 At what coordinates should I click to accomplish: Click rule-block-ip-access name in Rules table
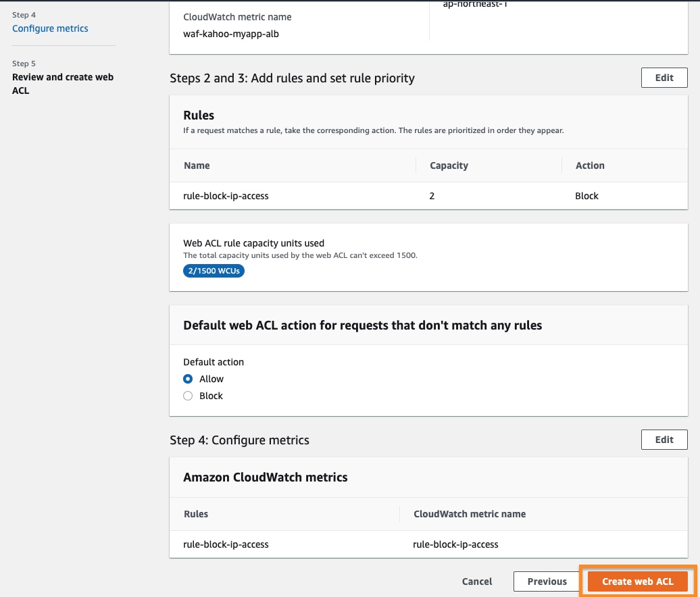[x=226, y=196]
